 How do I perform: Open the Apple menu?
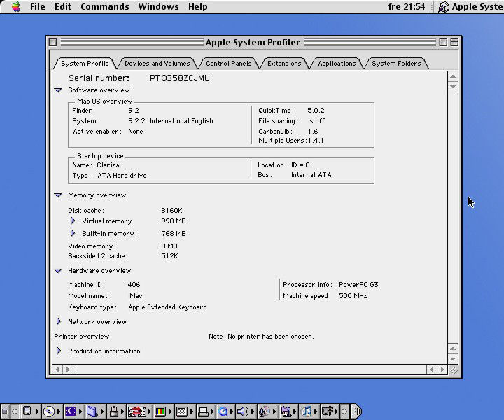click(x=15, y=6)
